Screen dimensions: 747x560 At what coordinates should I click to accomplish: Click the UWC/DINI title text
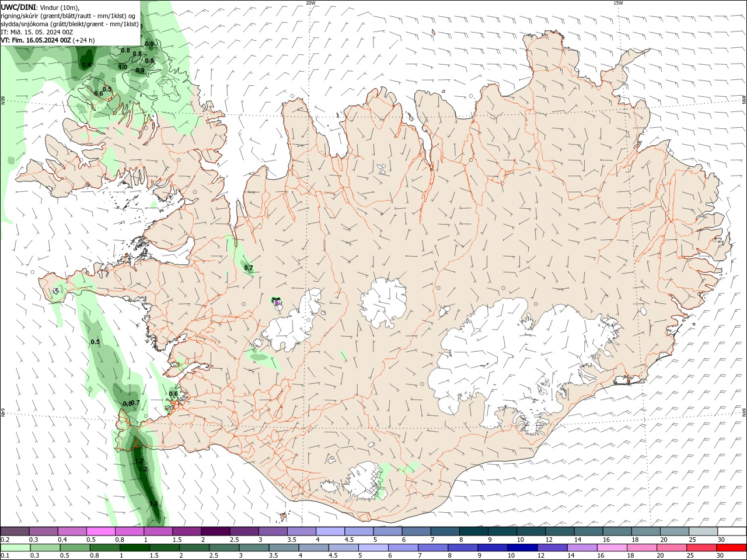click(x=18, y=7)
